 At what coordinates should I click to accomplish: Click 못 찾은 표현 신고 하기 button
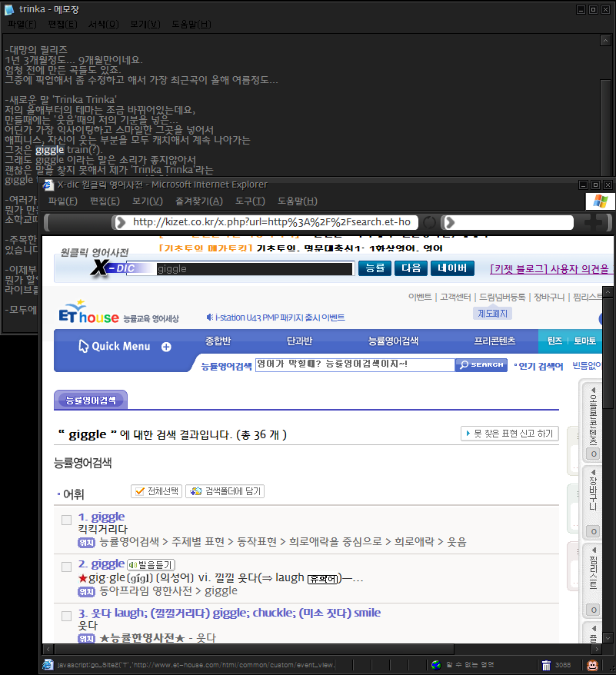pyautogui.click(x=510, y=434)
